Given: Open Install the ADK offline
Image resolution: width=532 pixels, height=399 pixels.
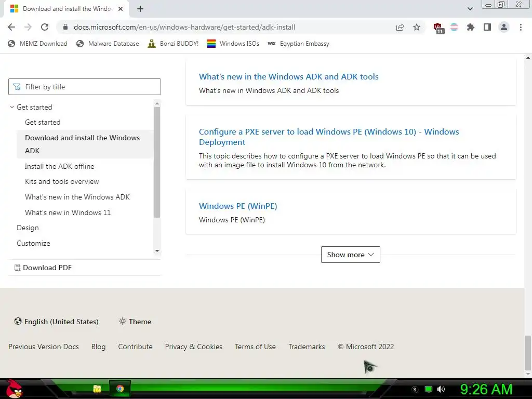Looking at the screenshot, I should pos(59,166).
